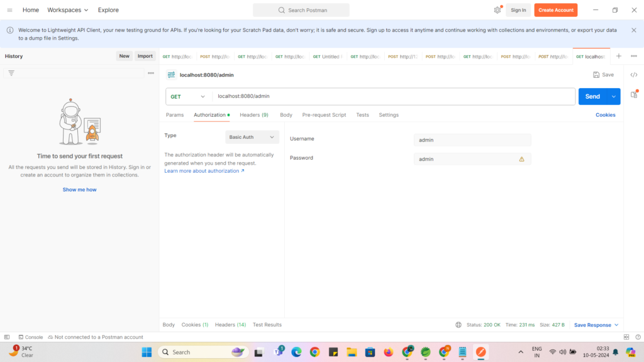
Task: Expand the Workspaces dropdown
Action: (x=68, y=10)
